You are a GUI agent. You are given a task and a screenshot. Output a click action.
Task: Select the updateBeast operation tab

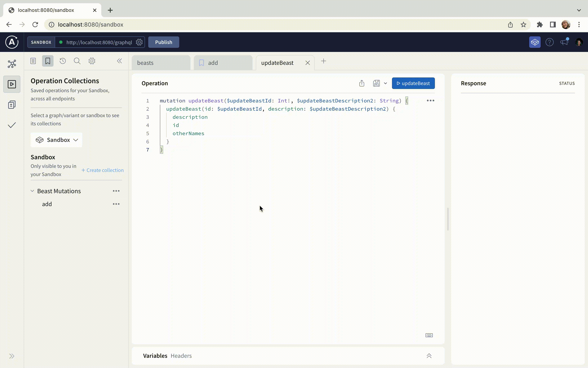tap(277, 63)
